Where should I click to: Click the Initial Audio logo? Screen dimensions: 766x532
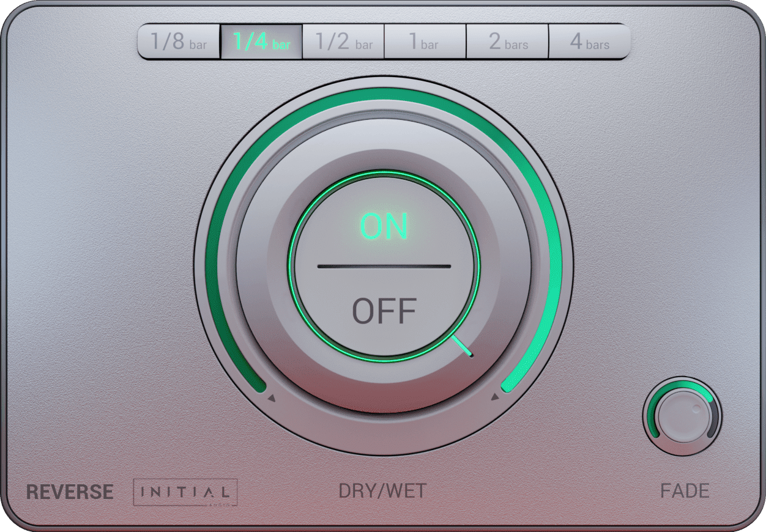[185, 492]
